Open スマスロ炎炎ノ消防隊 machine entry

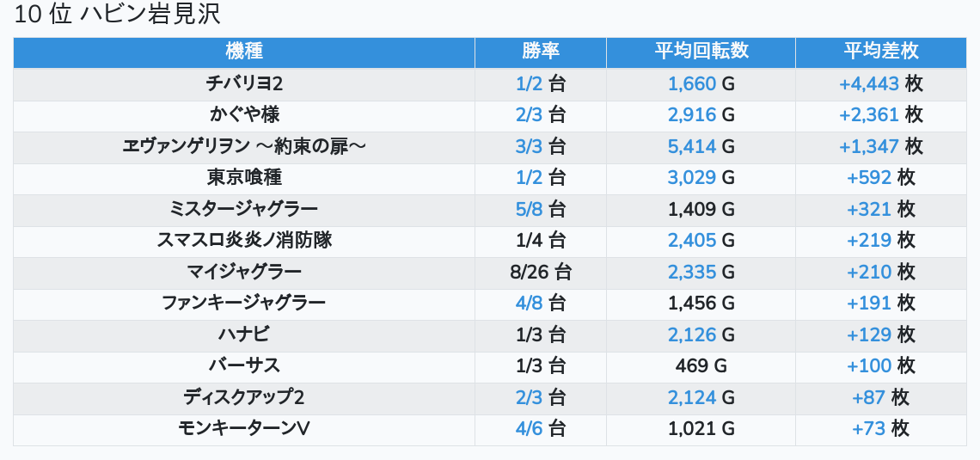click(x=244, y=240)
